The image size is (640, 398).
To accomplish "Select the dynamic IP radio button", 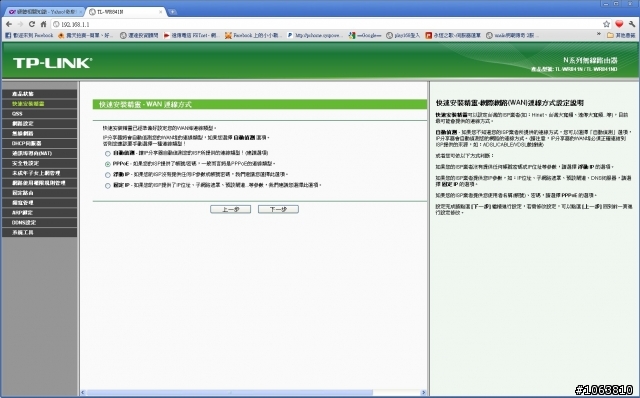I will click(x=108, y=175).
